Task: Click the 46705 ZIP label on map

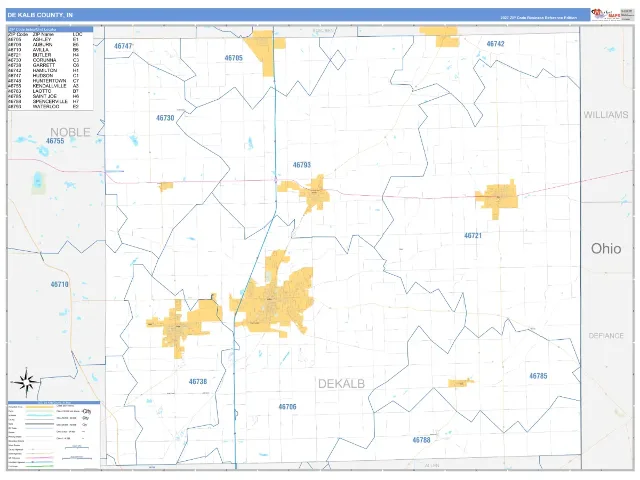Action: click(x=233, y=58)
